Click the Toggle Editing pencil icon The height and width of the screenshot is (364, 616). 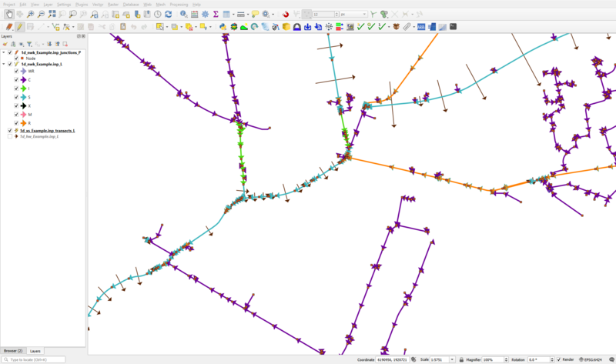click(x=19, y=27)
